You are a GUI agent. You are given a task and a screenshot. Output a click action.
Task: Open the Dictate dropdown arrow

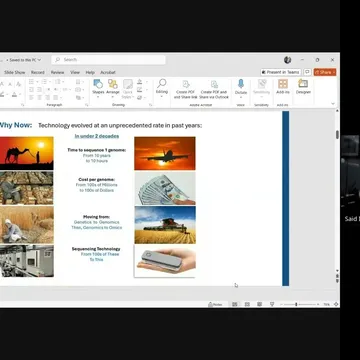241,97
